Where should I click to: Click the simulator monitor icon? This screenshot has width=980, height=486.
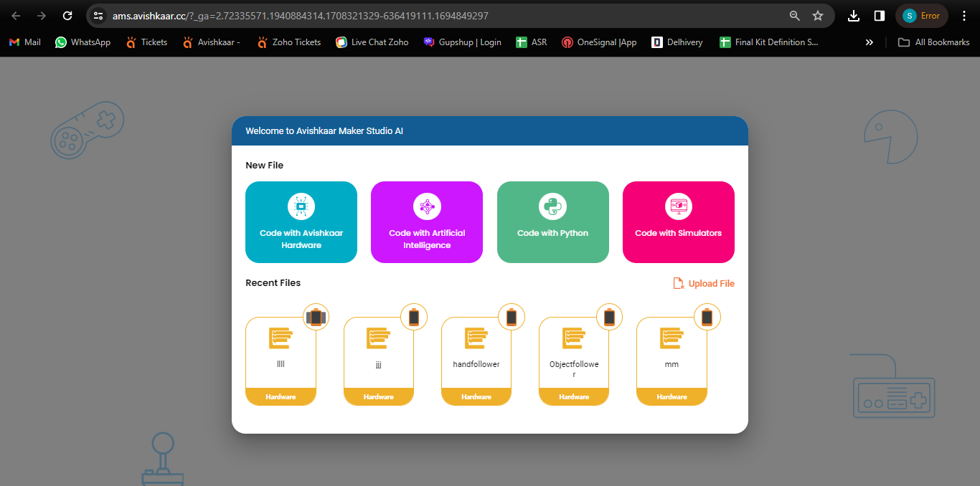[x=679, y=206]
